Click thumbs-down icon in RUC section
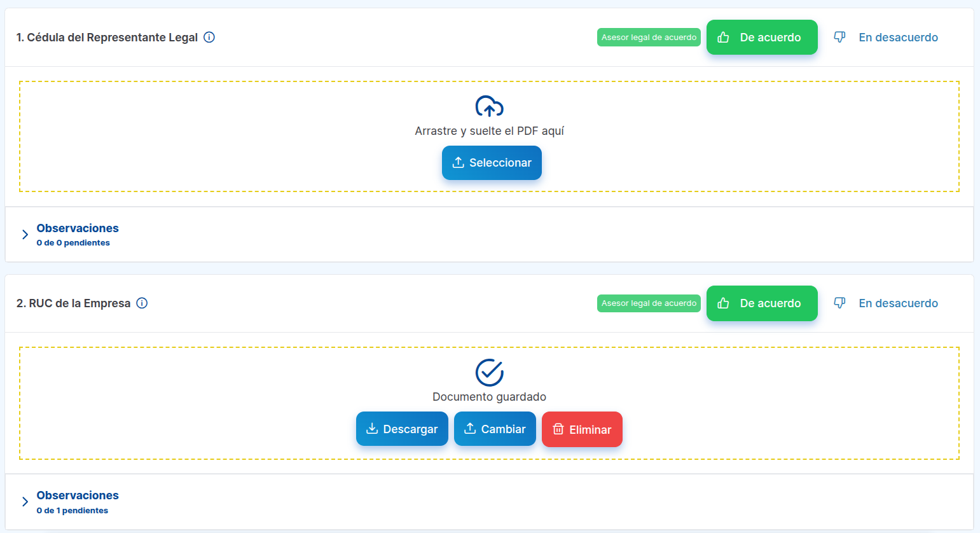 pyautogui.click(x=839, y=303)
